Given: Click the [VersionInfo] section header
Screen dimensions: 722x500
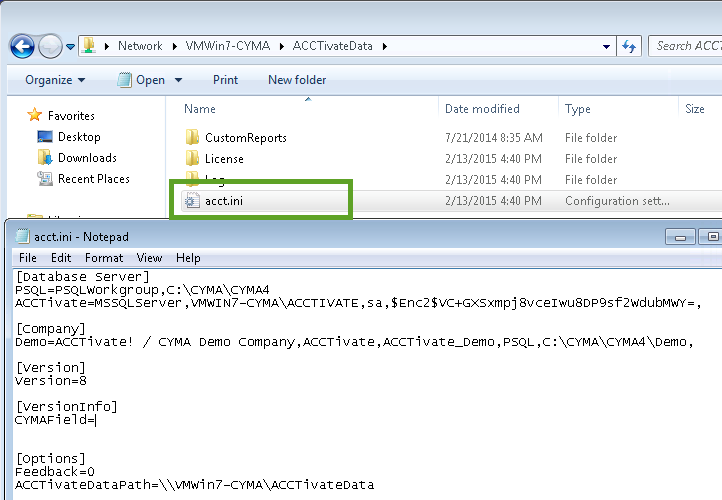Looking at the screenshot, I should 67,407.
